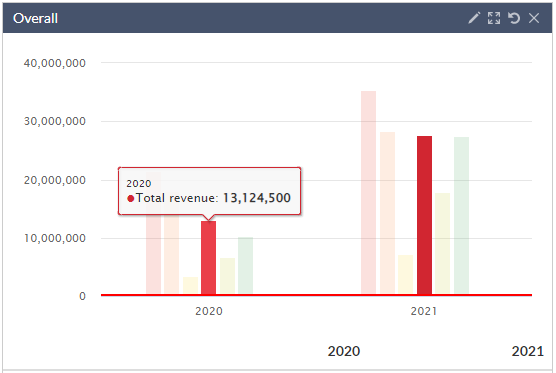The height and width of the screenshot is (373, 556).
Task: Click the large bold '2020' label at bottom
Action: 344,351
